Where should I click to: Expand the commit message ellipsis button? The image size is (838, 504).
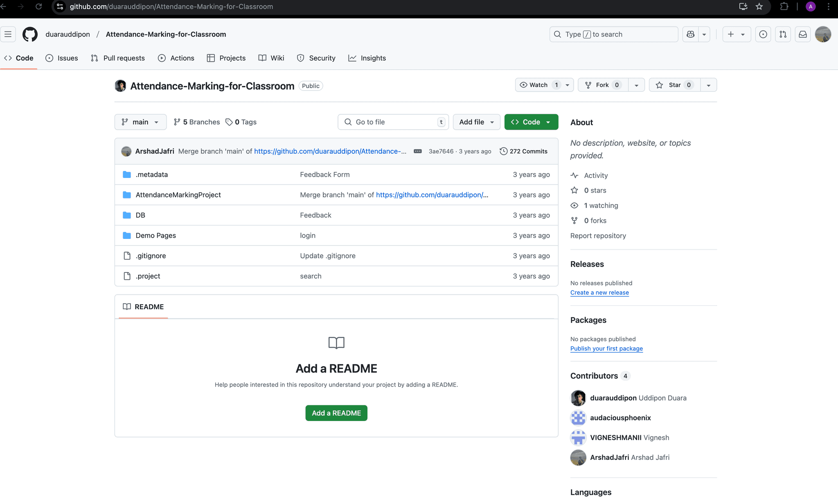[x=418, y=151]
